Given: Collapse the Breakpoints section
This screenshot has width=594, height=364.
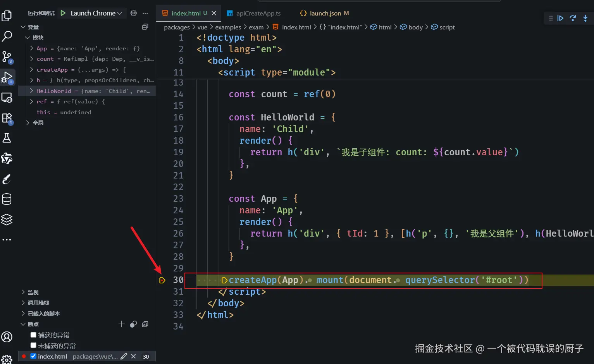Looking at the screenshot, I should (23, 324).
